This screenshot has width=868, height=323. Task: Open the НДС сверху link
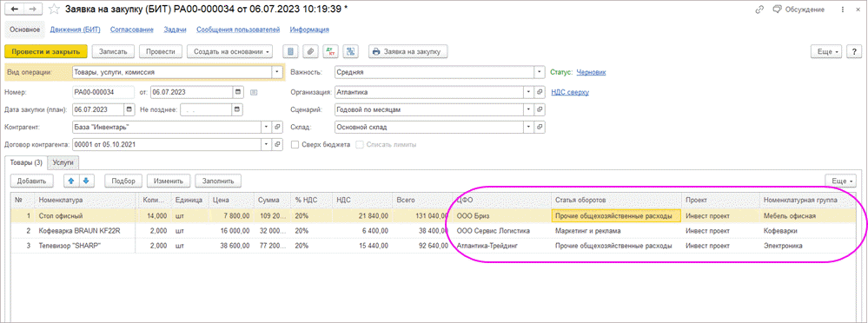(x=570, y=92)
